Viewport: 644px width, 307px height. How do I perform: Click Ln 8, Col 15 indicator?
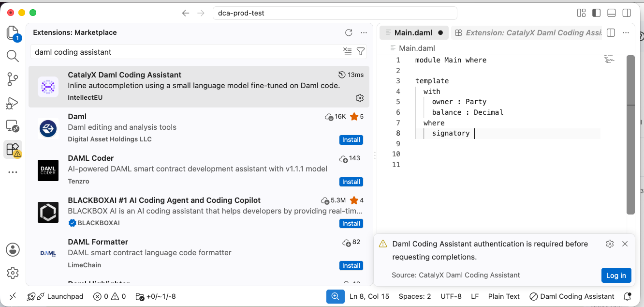pyautogui.click(x=369, y=296)
